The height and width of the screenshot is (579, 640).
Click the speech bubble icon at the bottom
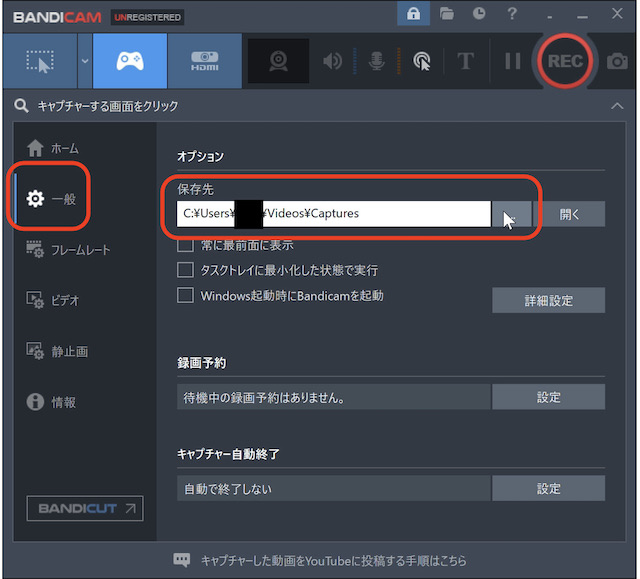point(182,560)
